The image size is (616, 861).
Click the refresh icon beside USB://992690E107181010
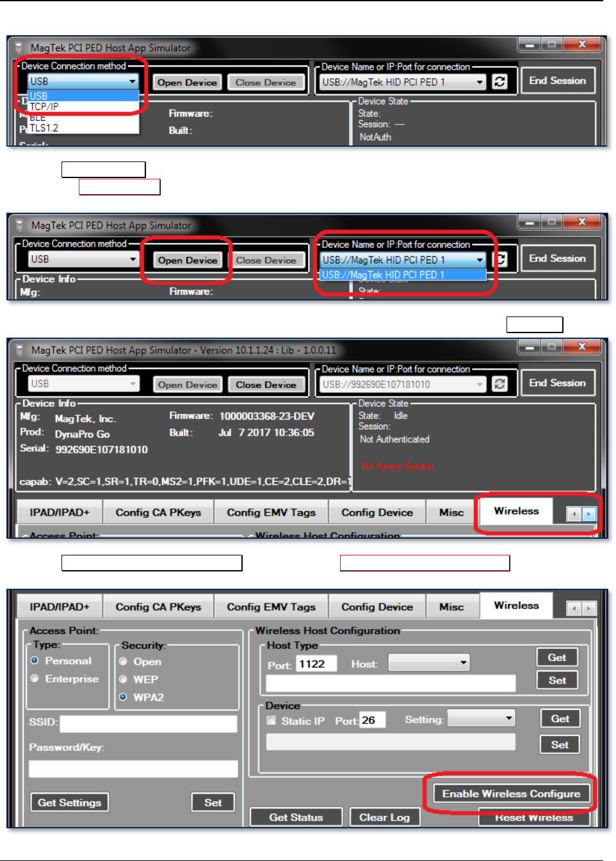(x=499, y=384)
